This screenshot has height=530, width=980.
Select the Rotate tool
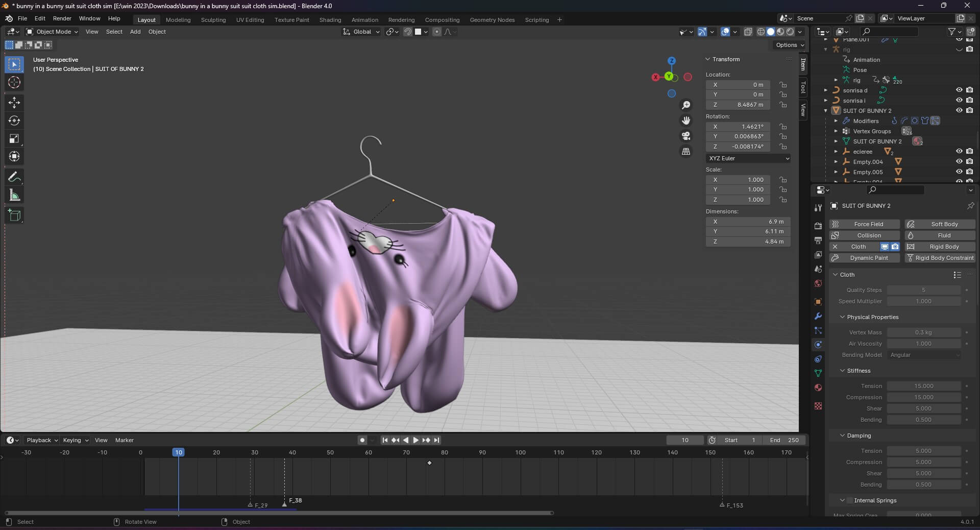click(14, 121)
